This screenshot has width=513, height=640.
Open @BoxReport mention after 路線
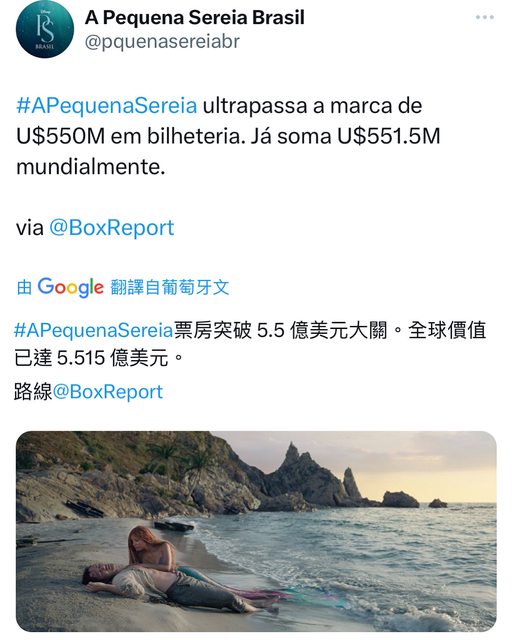[x=108, y=392]
